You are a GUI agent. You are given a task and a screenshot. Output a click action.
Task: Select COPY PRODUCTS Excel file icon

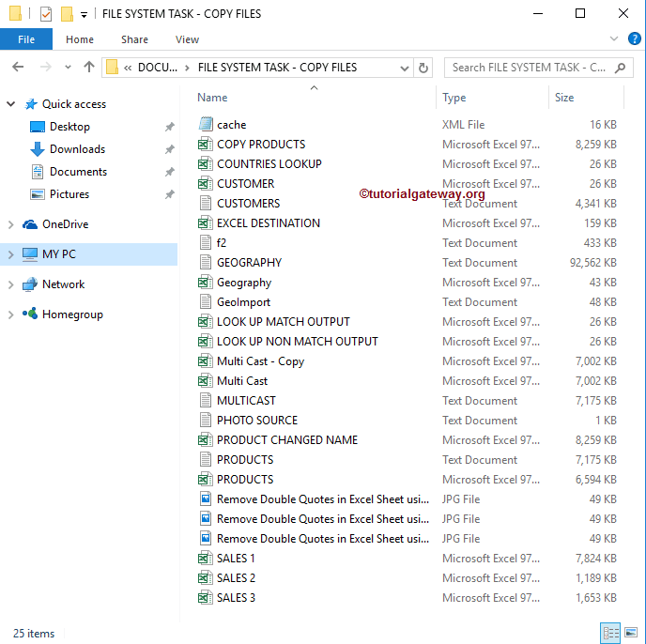(206, 145)
